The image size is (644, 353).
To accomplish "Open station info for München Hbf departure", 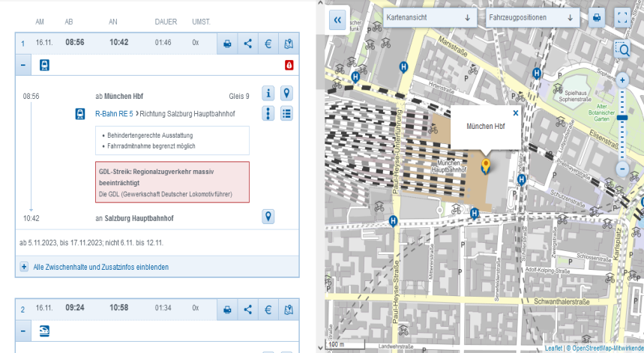I will pyautogui.click(x=268, y=94).
